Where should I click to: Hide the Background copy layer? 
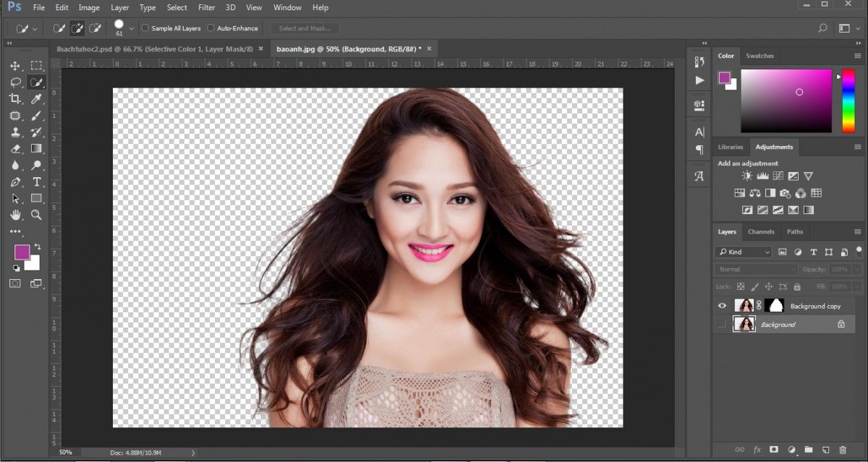(x=722, y=306)
